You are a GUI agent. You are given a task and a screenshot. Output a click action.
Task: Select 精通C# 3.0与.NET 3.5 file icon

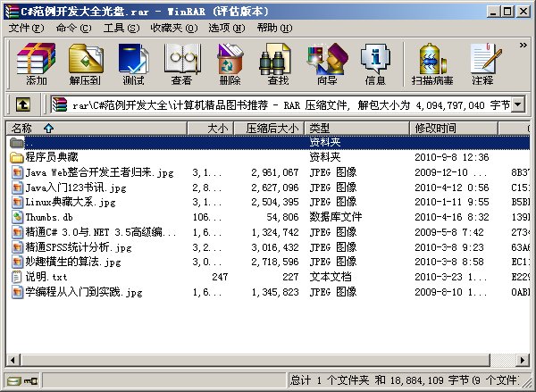[x=17, y=232]
